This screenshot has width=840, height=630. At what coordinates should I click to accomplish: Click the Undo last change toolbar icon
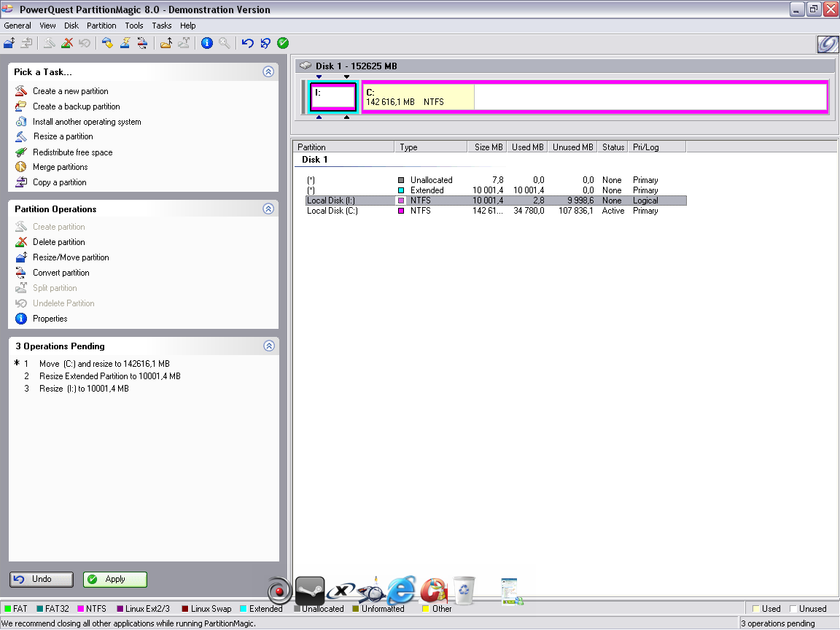coord(247,44)
